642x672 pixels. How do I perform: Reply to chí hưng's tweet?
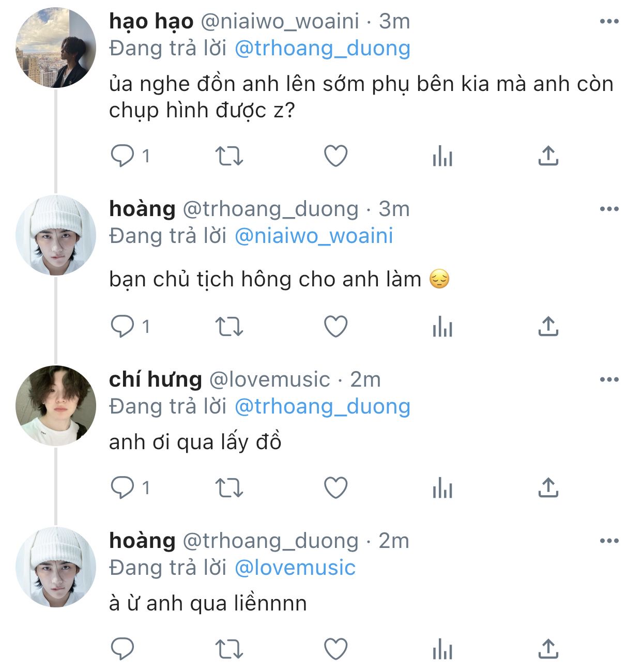tap(123, 487)
